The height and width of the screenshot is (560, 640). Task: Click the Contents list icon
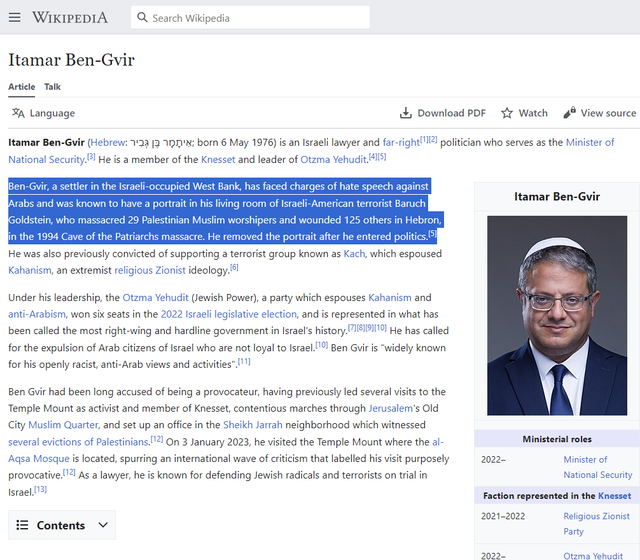[22, 525]
